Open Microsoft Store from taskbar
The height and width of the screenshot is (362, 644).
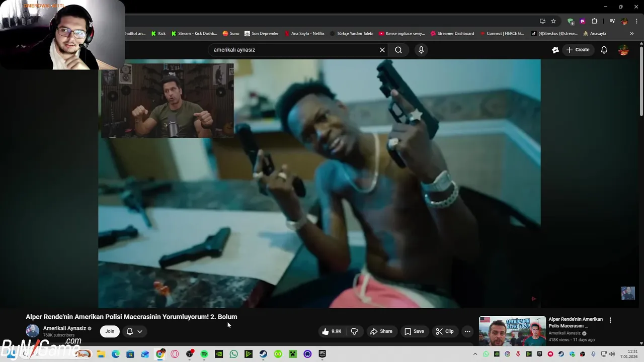pyautogui.click(x=130, y=354)
